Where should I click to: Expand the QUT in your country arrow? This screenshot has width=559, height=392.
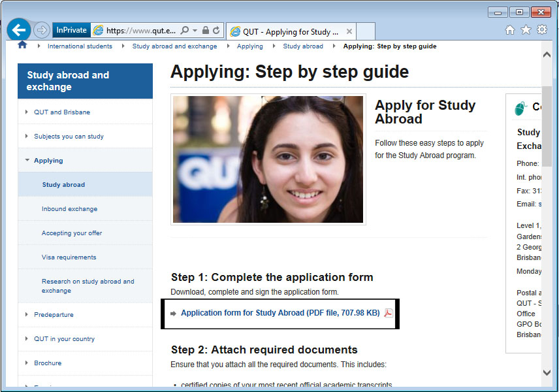[x=26, y=339]
